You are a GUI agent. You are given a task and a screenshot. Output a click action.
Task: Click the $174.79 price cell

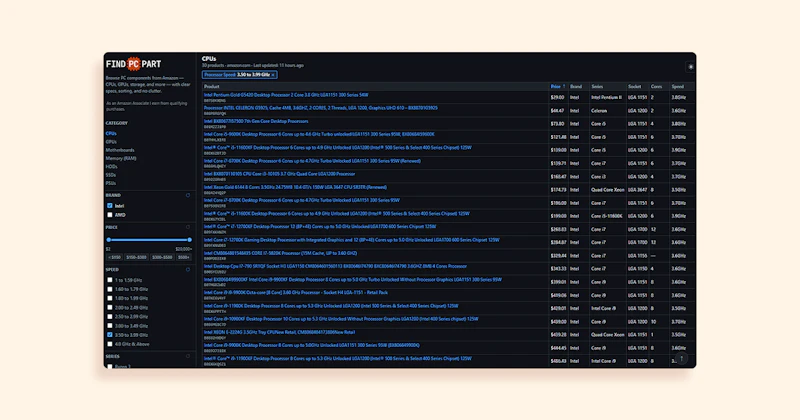558,190
